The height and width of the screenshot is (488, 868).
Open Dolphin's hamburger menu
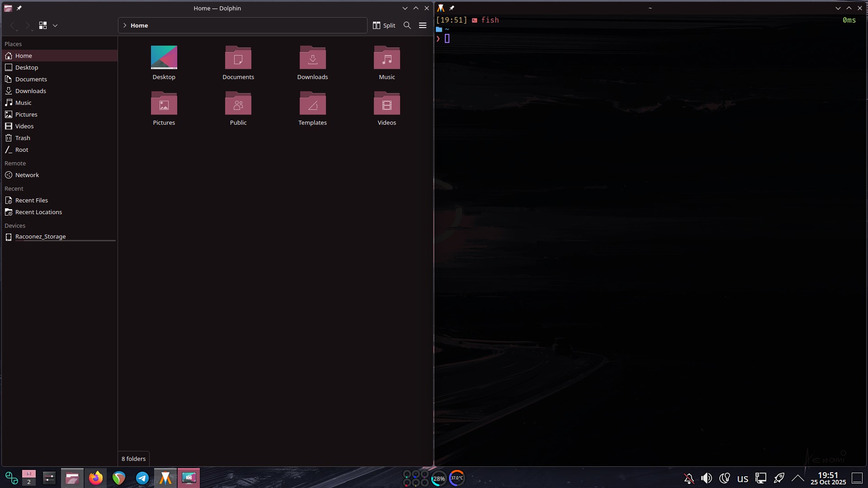point(423,25)
